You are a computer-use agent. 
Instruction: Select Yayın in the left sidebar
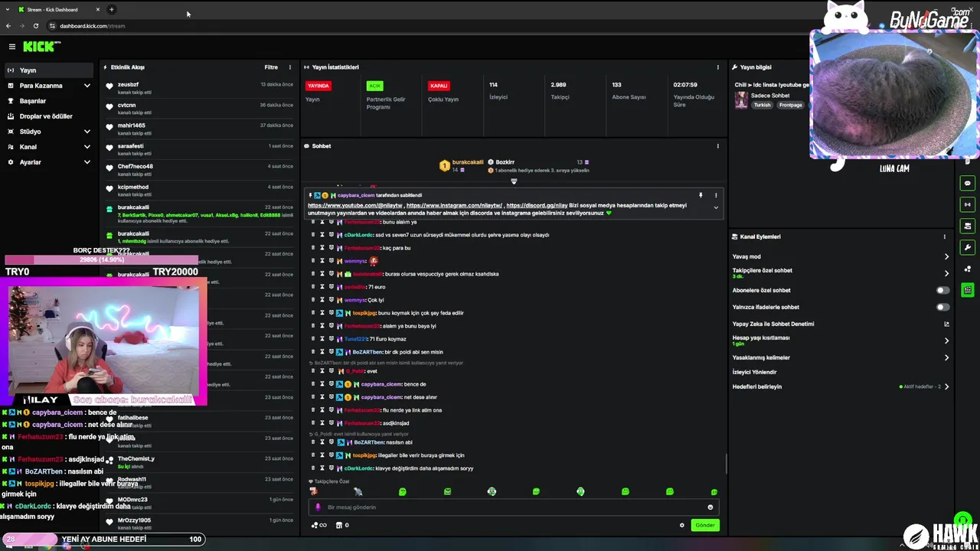(x=49, y=70)
